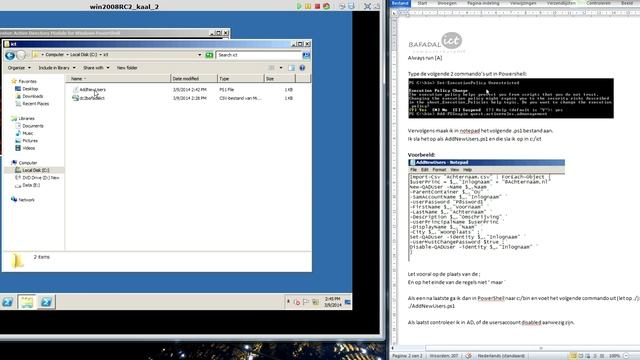Switch to the Invoegen ribbon tab
Viewport: 640px width, 360px height.
click(x=447, y=3)
